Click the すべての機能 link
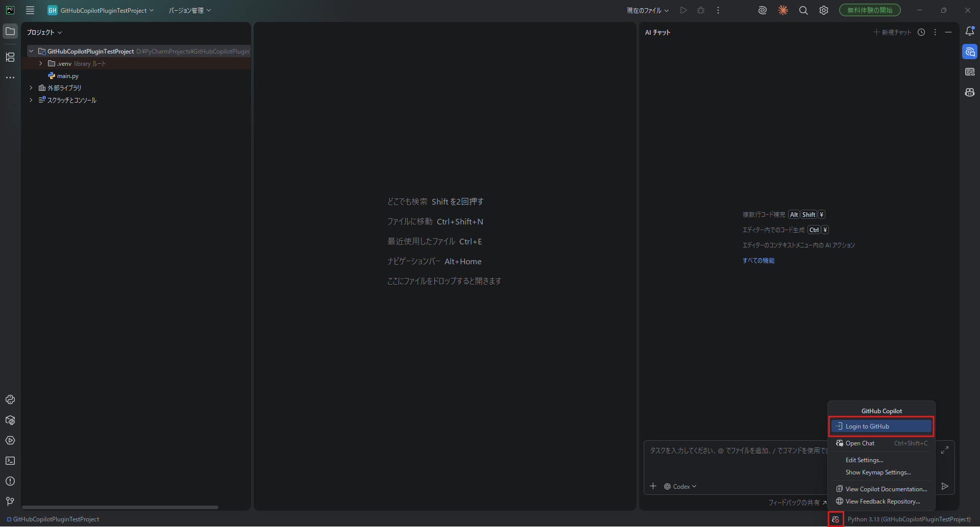Viewport: 980px width, 527px height. click(758, 261)
